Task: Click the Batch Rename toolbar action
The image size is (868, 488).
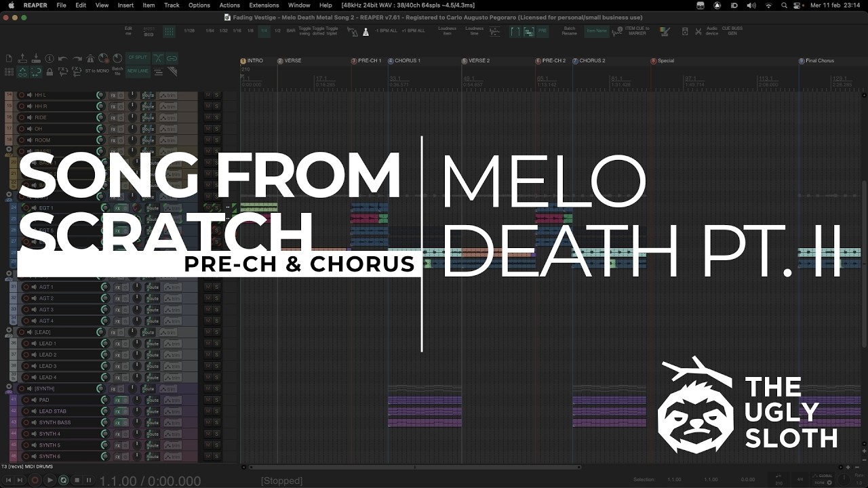Action: pyautogui.click(x=569, y=31)
